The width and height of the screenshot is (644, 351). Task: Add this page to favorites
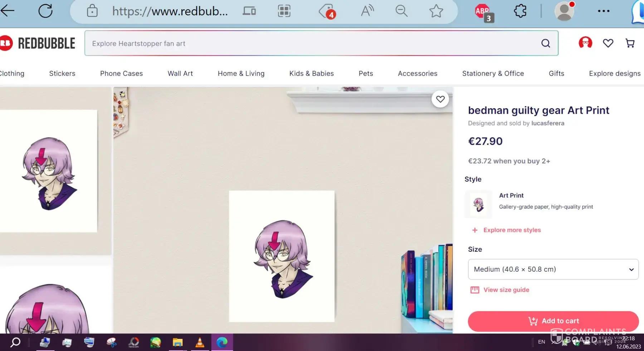[436, 11]
